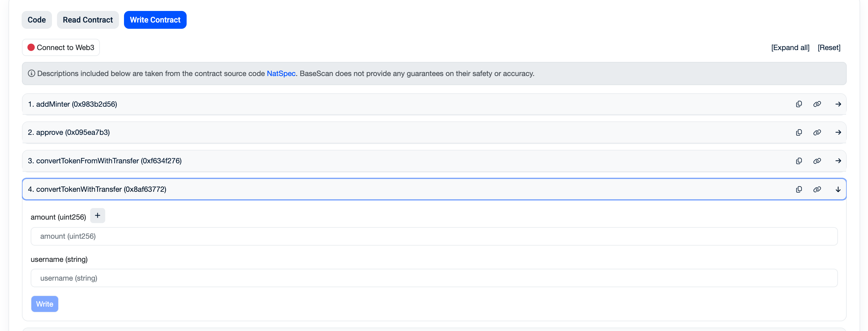Expand the addMinter function arrow
This screenshot has height=331, width=868.
838,104
